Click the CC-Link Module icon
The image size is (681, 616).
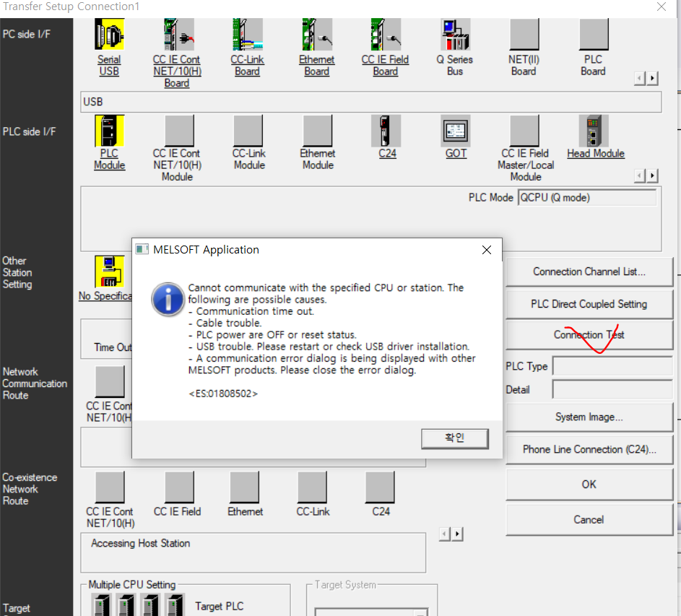click(248, 131)
